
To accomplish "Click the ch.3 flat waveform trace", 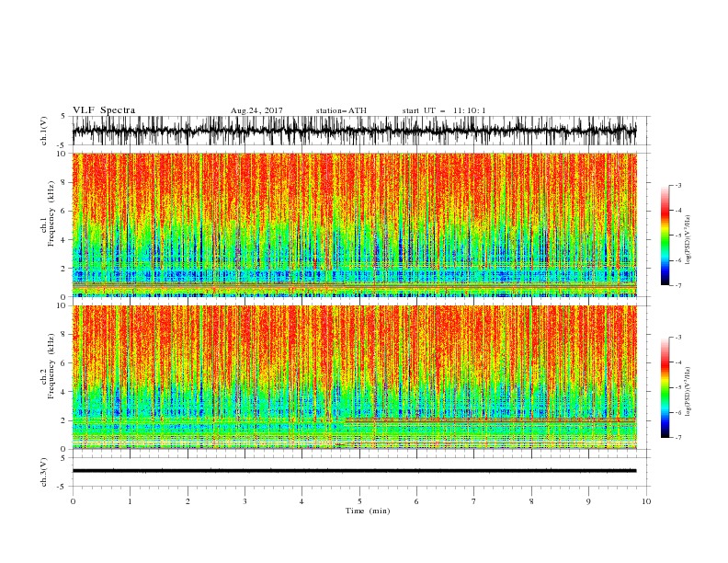I will coord(354,471).
